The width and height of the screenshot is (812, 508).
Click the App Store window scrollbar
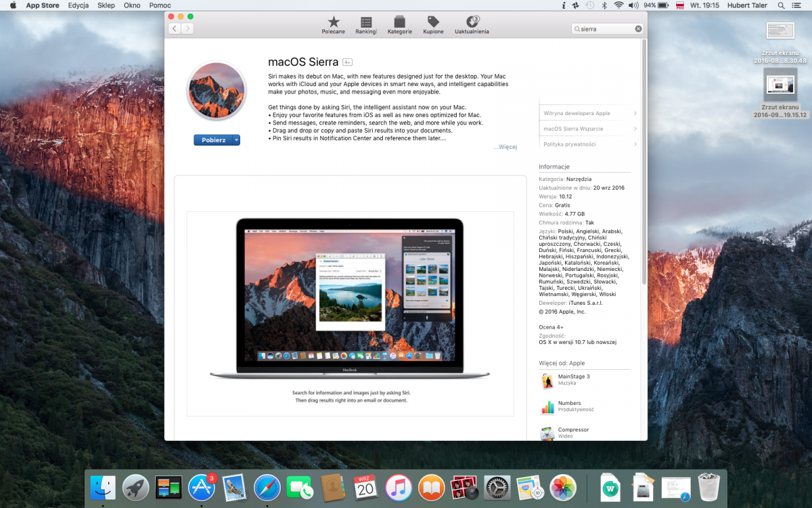pos(644,163)
